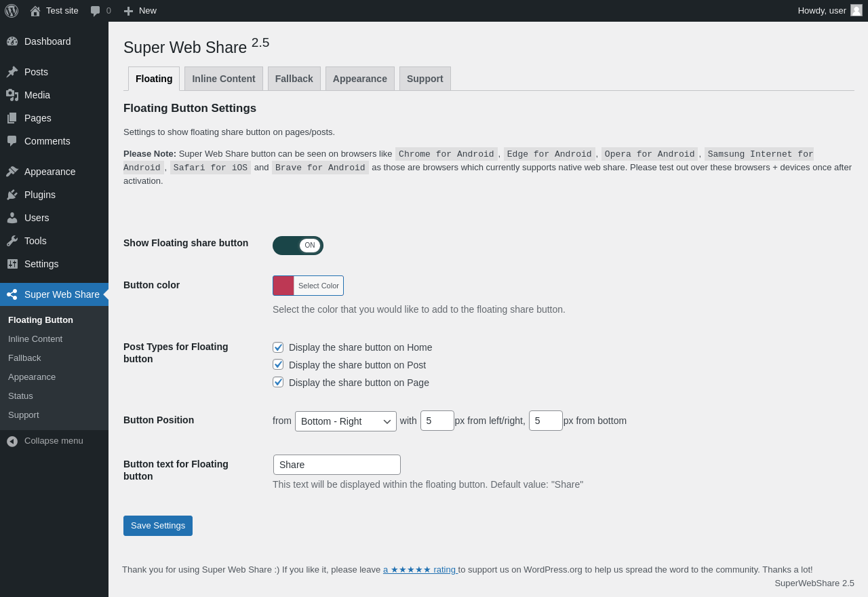Click the Dashboard gauge icon
The height and width of the screenshot is (597, 868).
(12, 41)
